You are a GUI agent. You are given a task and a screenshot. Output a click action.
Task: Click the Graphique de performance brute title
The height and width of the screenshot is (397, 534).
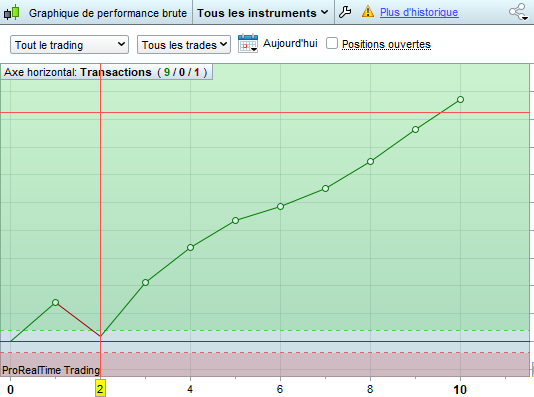click(x=108, y=13)
